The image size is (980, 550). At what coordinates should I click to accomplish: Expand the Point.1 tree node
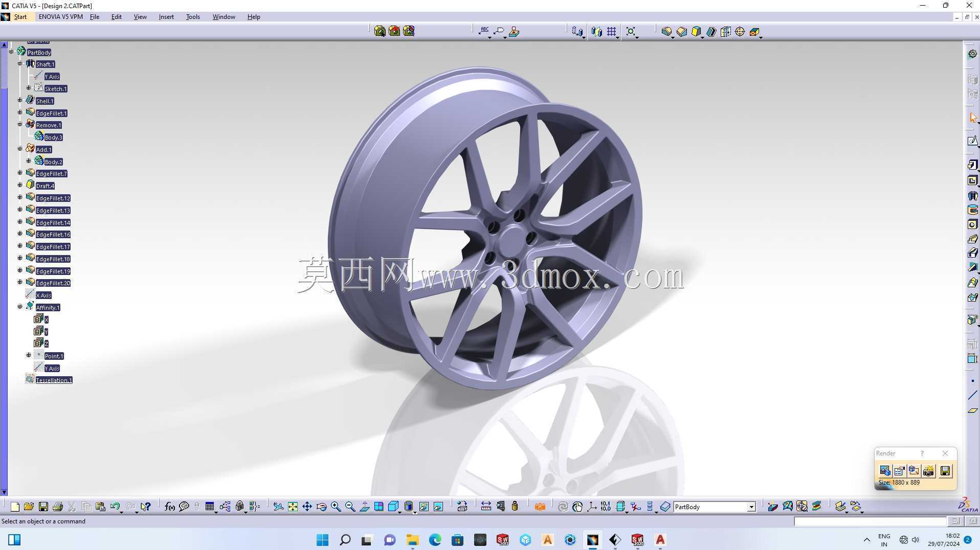(29, 356)
